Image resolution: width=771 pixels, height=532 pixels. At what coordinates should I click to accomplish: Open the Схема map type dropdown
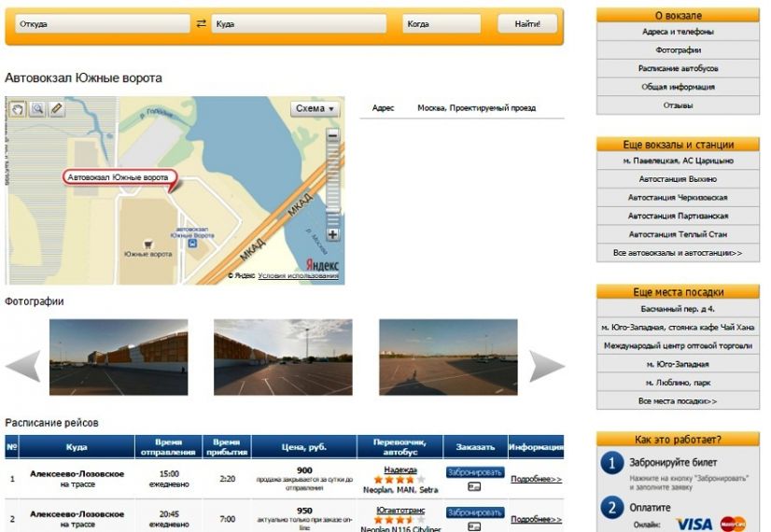point(315,108)
